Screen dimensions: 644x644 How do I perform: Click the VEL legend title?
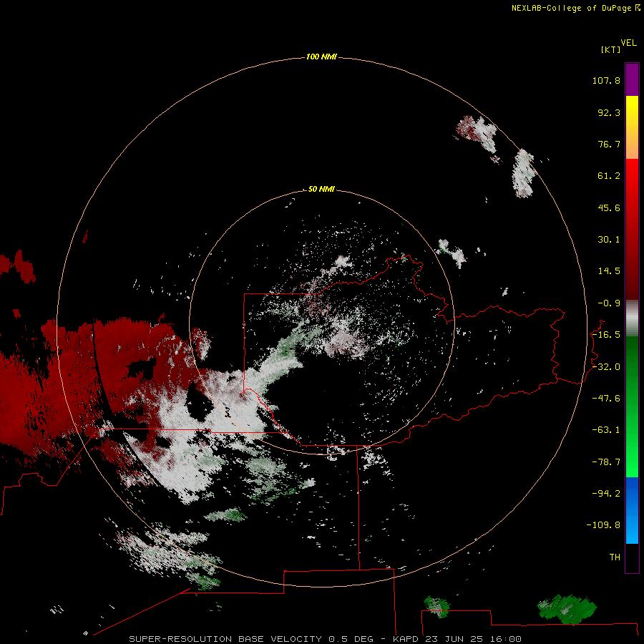(628, 43)
